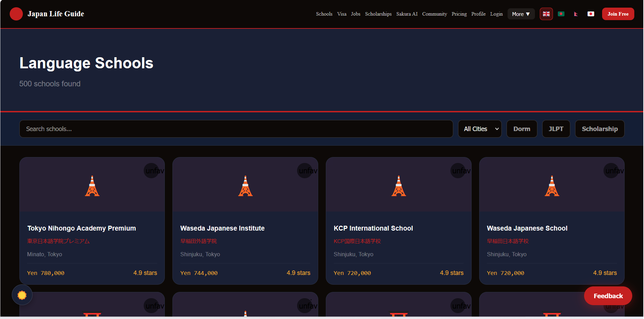The height and width of the screenshot is (319, 644).
Task: Click the Yen 780,000 price
Action: pos(46,273)
